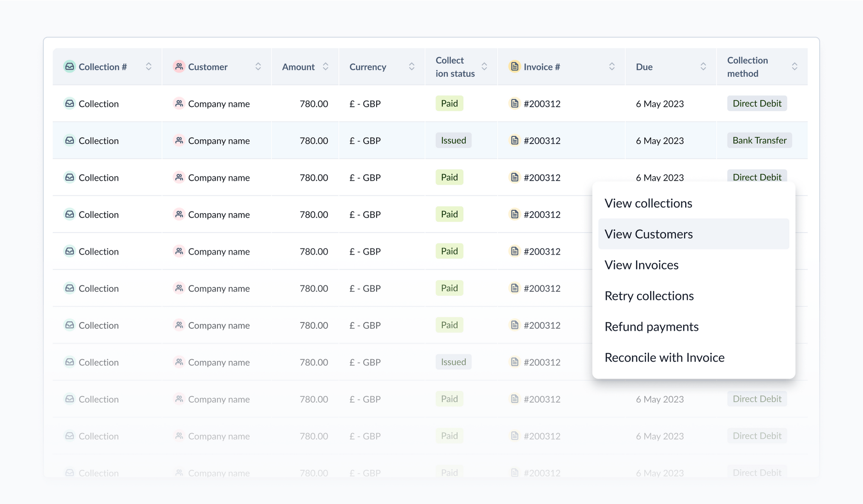Click the document icon beside the first #200312 invoice

(514, 104)
